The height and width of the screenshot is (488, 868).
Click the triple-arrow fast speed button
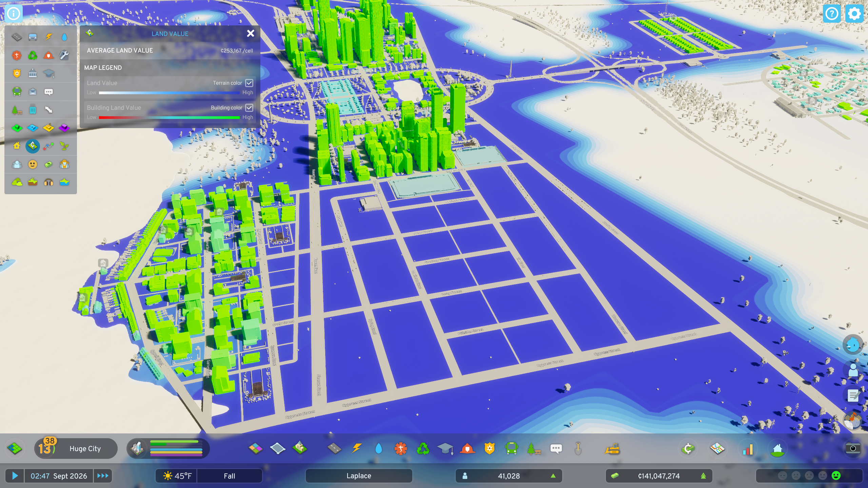(103, 476)
